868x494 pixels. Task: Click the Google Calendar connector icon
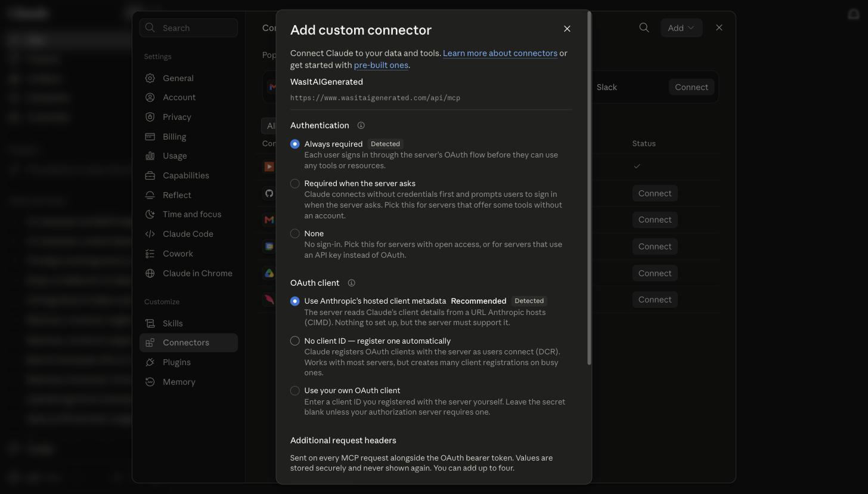pyautogui.click(x=269, y=246)
